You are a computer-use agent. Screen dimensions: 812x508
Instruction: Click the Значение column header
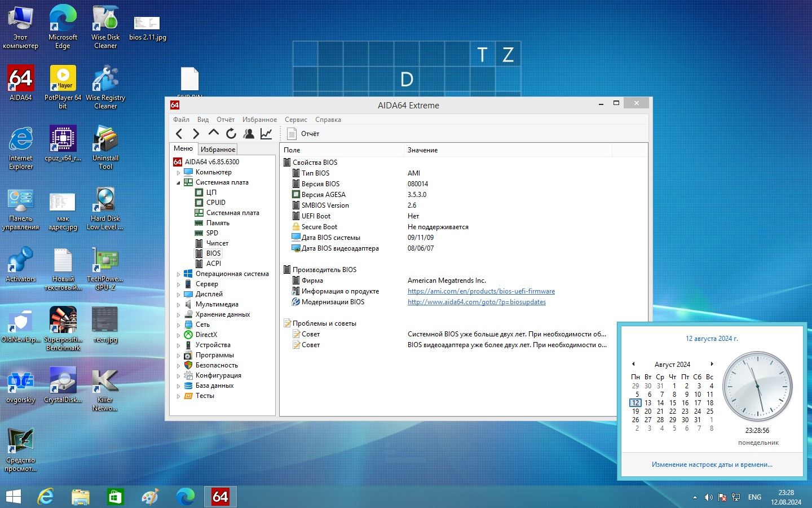[x=509, y=150]
